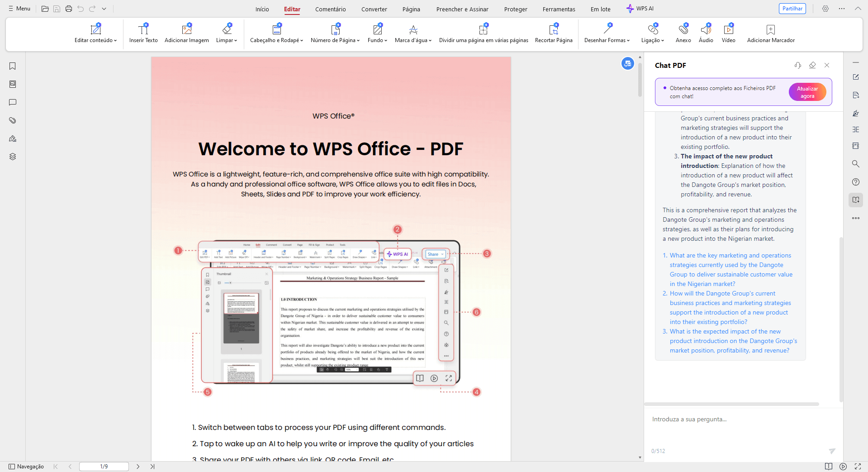
Task: Open the bookmark panel in left sidebar
Action: [x=13, y=66]
